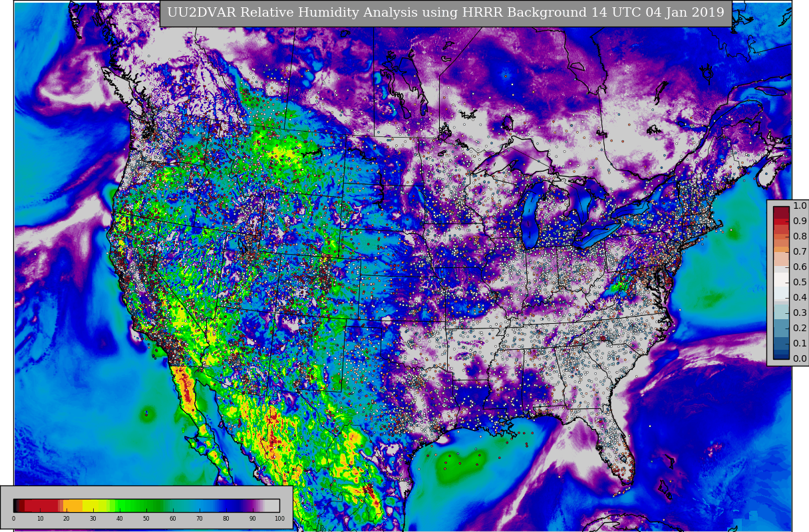Click the 0.1 label on the right legend
The height and width of the screenshot is (532, 809).
[800, 344]
